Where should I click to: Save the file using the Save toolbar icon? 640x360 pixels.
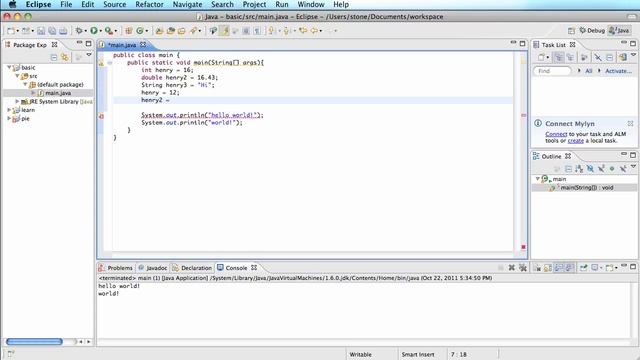point(41,31)
